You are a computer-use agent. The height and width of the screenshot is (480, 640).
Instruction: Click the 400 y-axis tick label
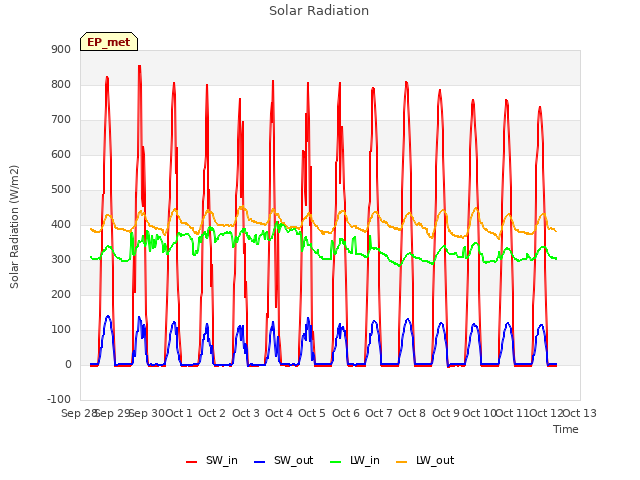click(x=61, y=224)
